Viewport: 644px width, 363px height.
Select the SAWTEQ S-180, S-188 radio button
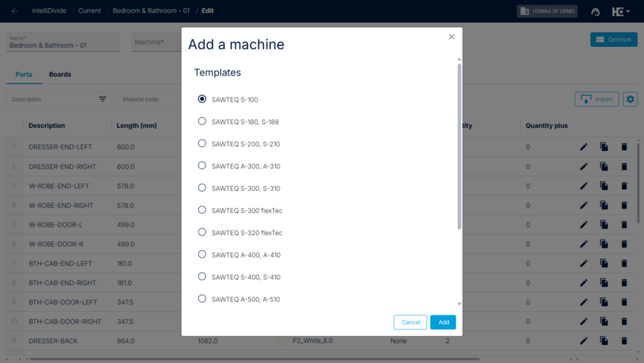202,121
